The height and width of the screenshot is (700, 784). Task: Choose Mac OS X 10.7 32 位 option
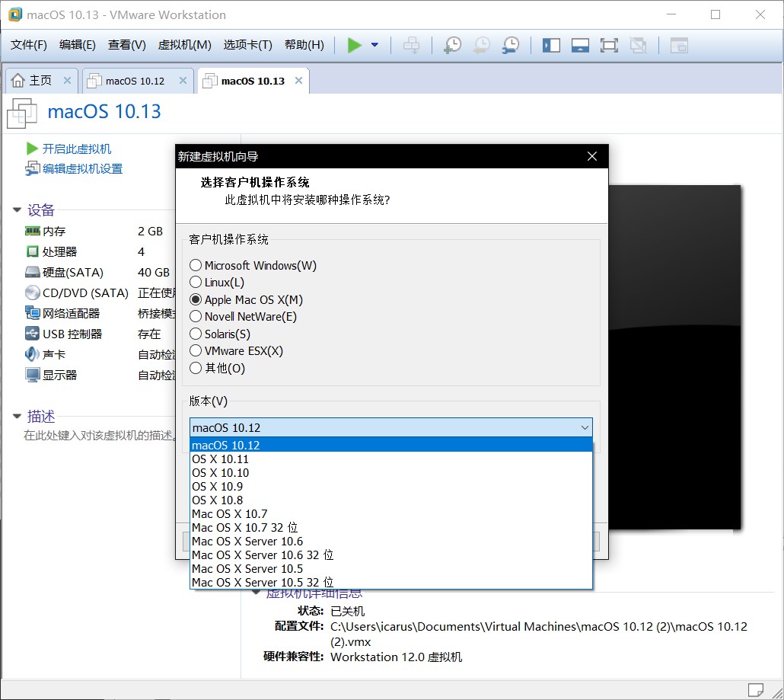[391, 527]
